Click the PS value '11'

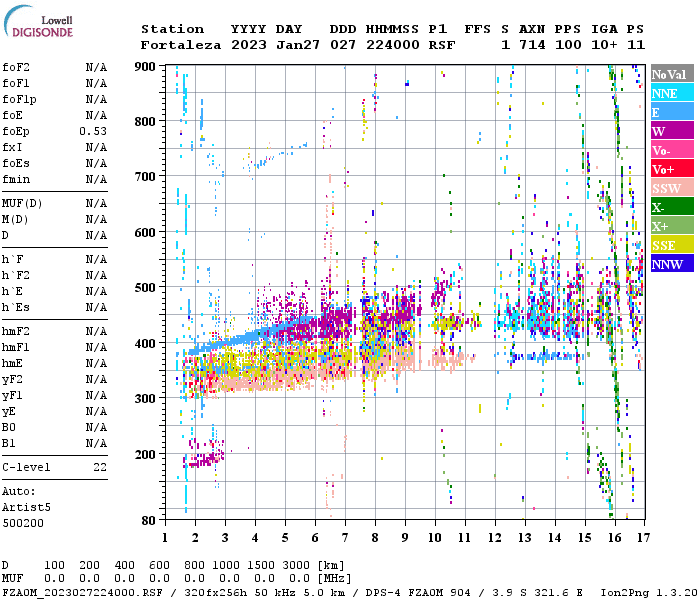[636, 45]
